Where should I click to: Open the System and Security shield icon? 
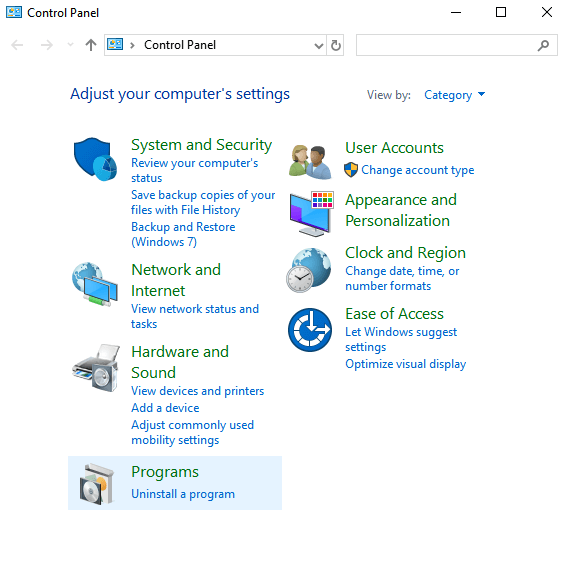point(95,159)
